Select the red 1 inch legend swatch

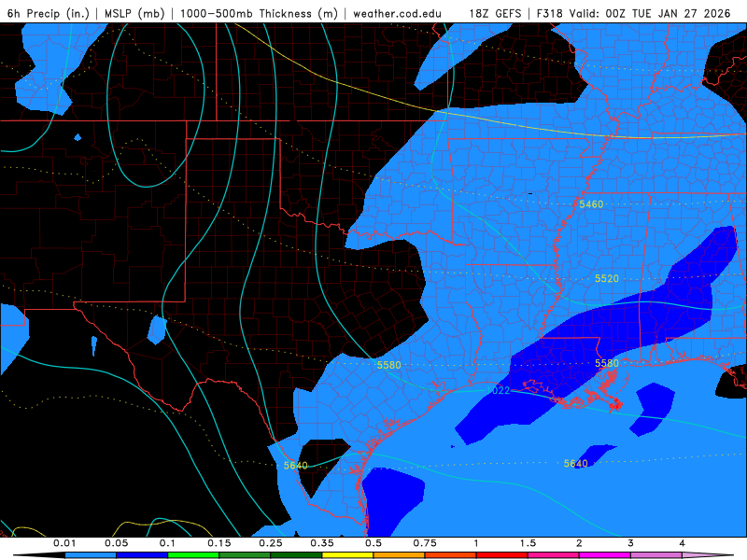pos(502,555)
